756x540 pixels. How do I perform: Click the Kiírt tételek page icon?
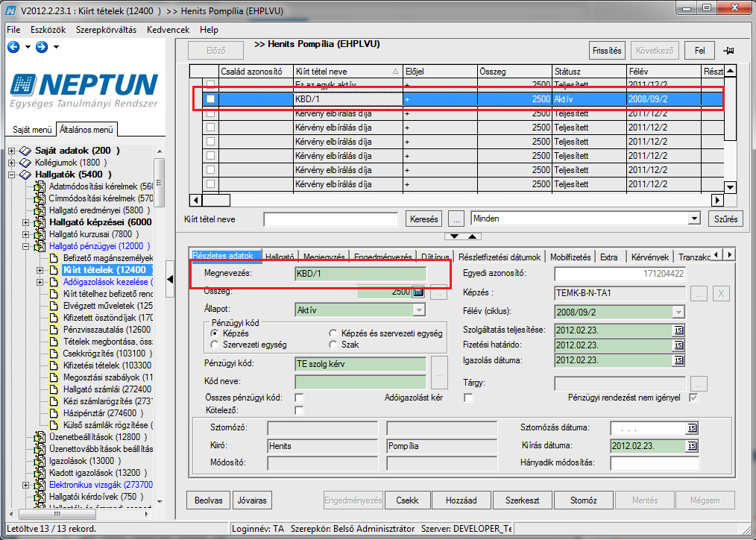pos(54,270)
